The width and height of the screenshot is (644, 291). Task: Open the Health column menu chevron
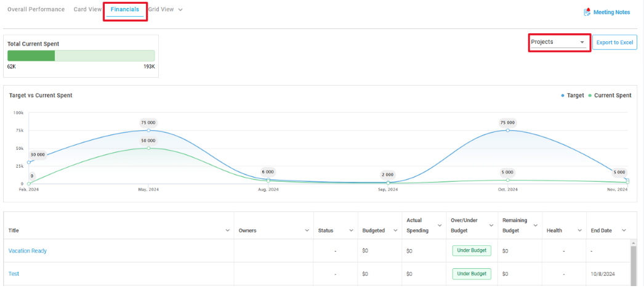tap(579, 231)
